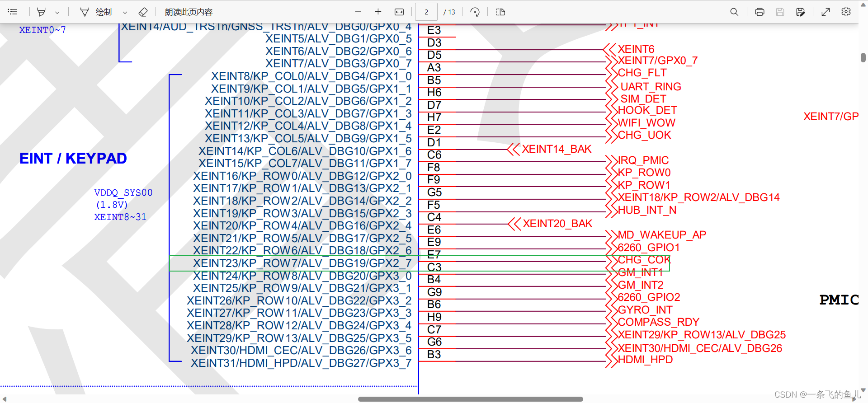Viewport: 868px width, 403px height.
Task: Print the PDF document
Action: coord(759,12)
